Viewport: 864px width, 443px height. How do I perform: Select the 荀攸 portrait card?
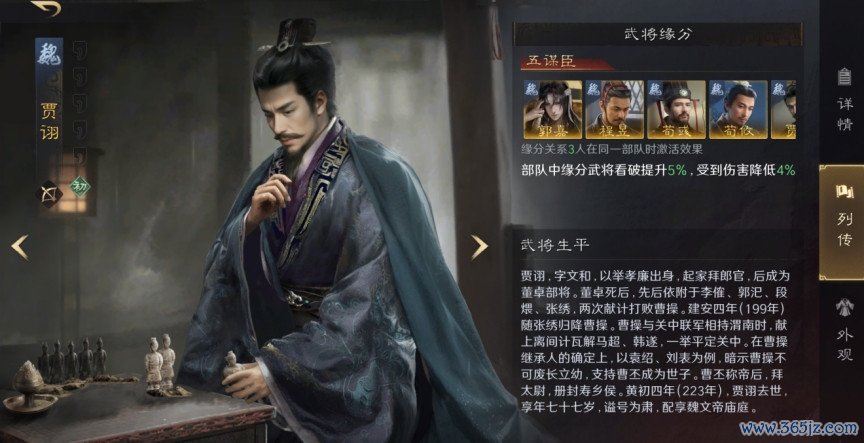(738, 109)
